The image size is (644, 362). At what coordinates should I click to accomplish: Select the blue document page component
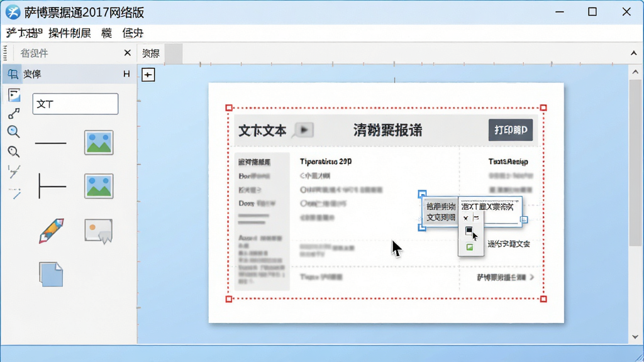(51, 274)
